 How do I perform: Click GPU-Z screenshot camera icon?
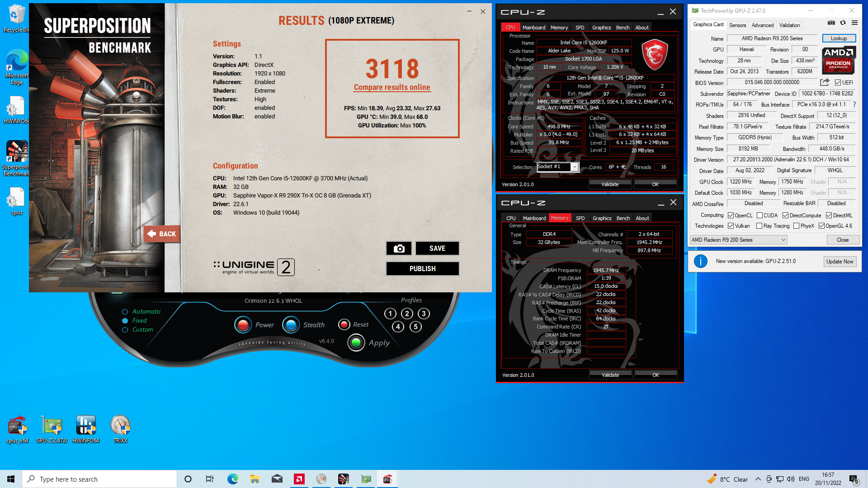click(831, 23)
